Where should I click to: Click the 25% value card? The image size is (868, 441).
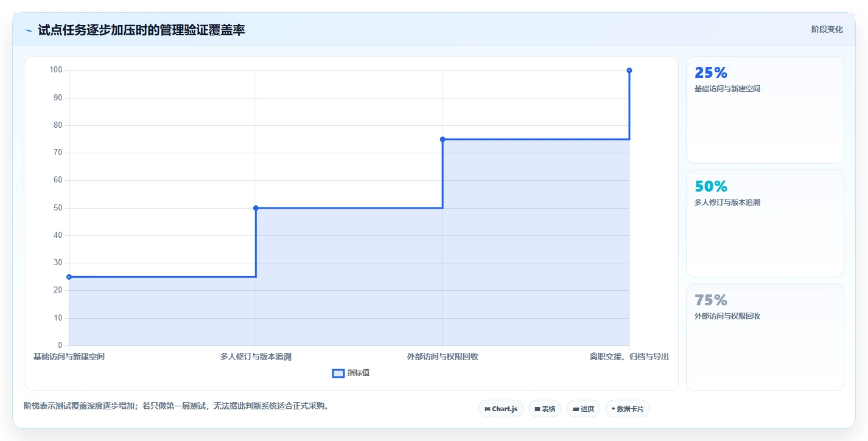pyautogui.click(x=765, y=110)
